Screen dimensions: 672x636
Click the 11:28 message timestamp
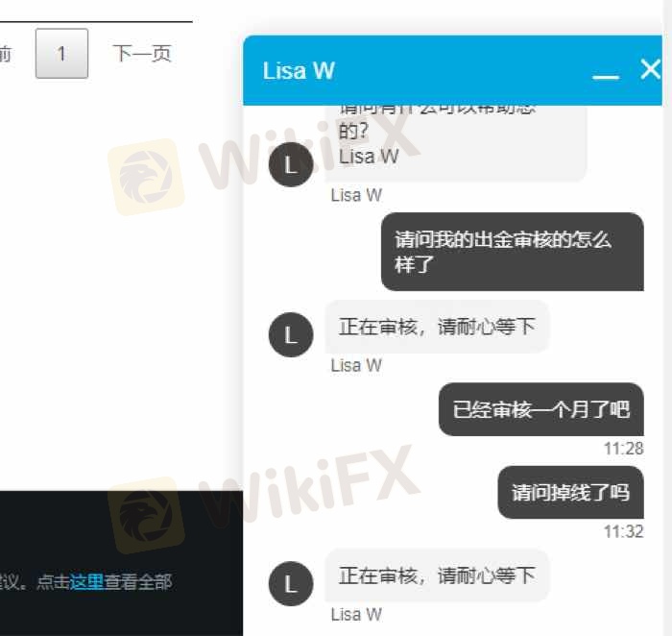pos(624,449)
